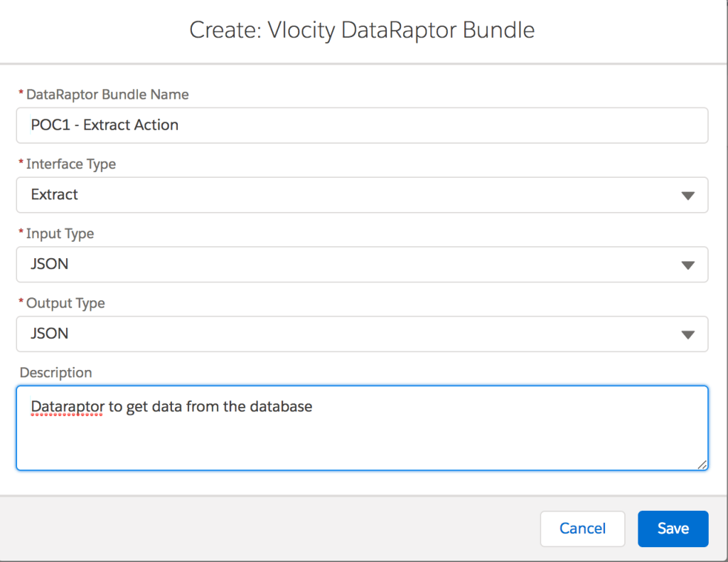Place cursor in the Description text area
This screenshot has width=728, height=562.
(362, 441)
